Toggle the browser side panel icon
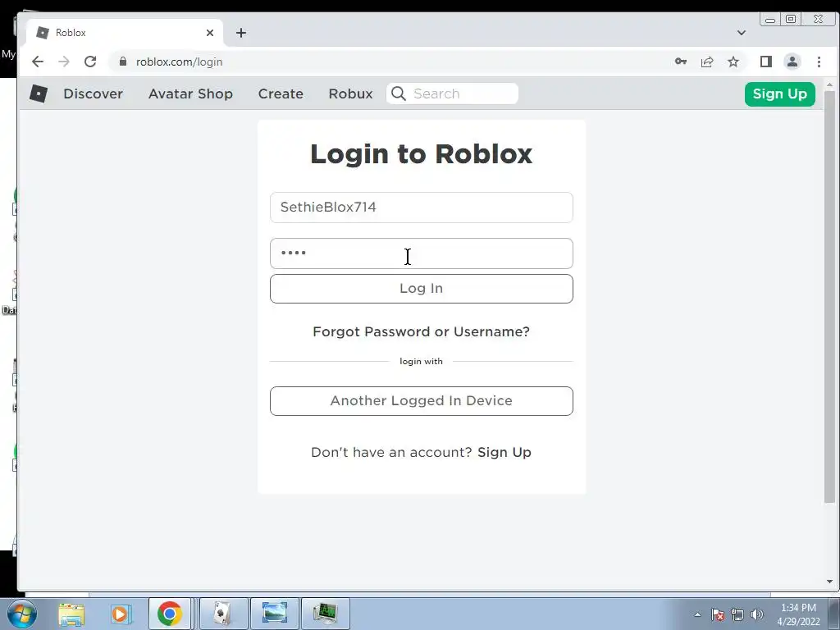Viewport: 840px width, 630px height. 766,62
